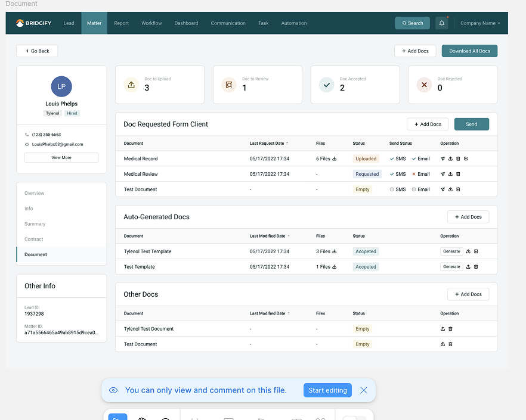This screenshot has height=420, width=526.
Task: Select Info in the side menu
Action: pos(61,209)
